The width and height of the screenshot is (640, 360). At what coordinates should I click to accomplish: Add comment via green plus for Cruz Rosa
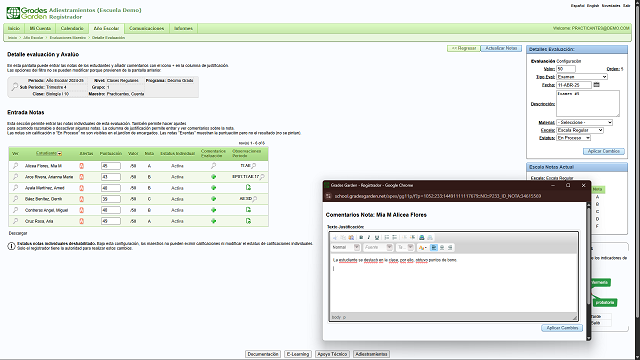point(213,221)
